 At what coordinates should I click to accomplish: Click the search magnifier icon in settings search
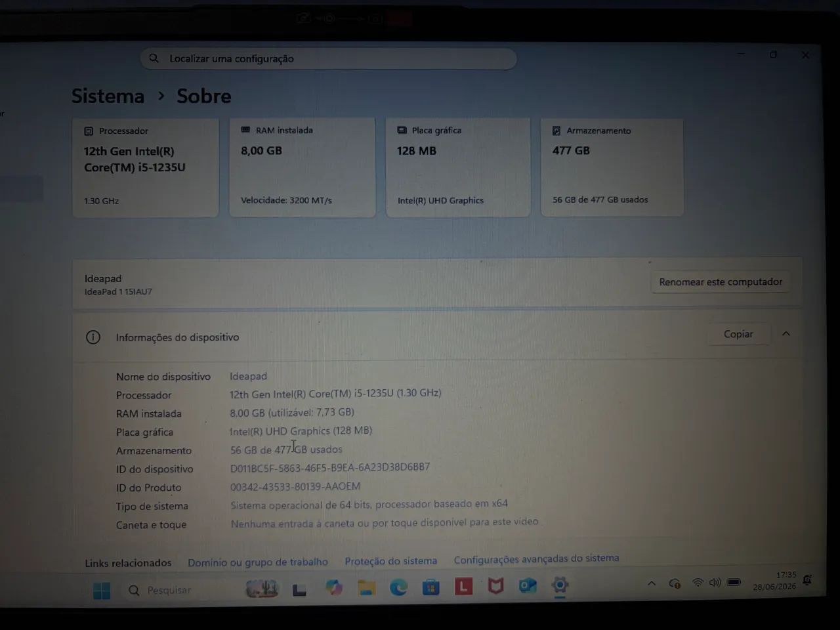coord(154,58)
